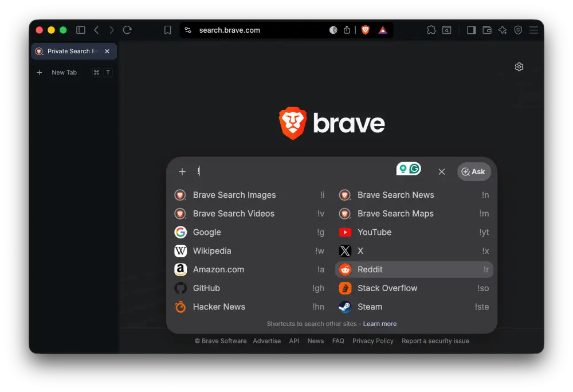Open the hamburger main menu
Screen dimensions: 573x392
[533, 30]
